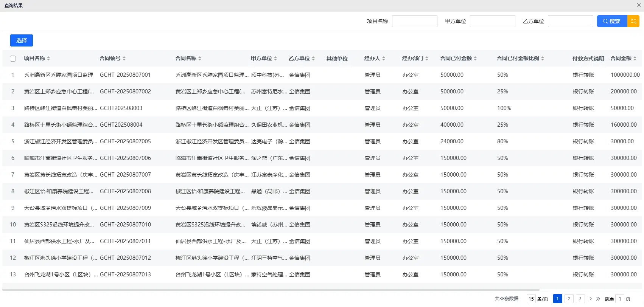Screen dimensions: 644x307
Task: Click 甲方单位 cell 乐辉液晶显示...
Action: pyautogui.click(x=269, y=208)
